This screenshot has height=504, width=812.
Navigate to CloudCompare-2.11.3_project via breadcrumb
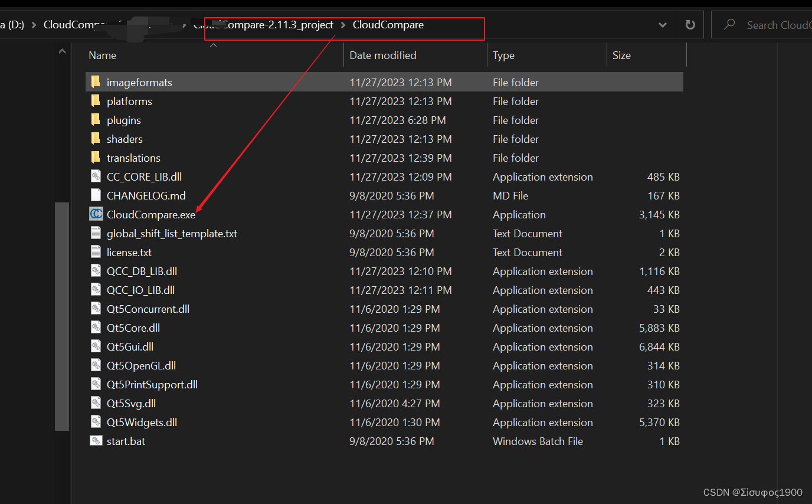click(x=271, y=25)
